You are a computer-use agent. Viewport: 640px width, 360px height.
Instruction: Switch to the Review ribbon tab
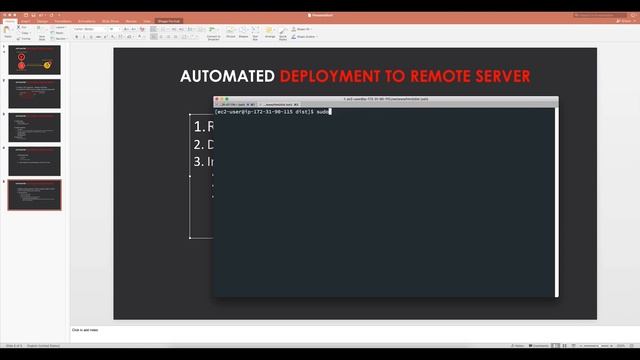click(x=131, y=21)
